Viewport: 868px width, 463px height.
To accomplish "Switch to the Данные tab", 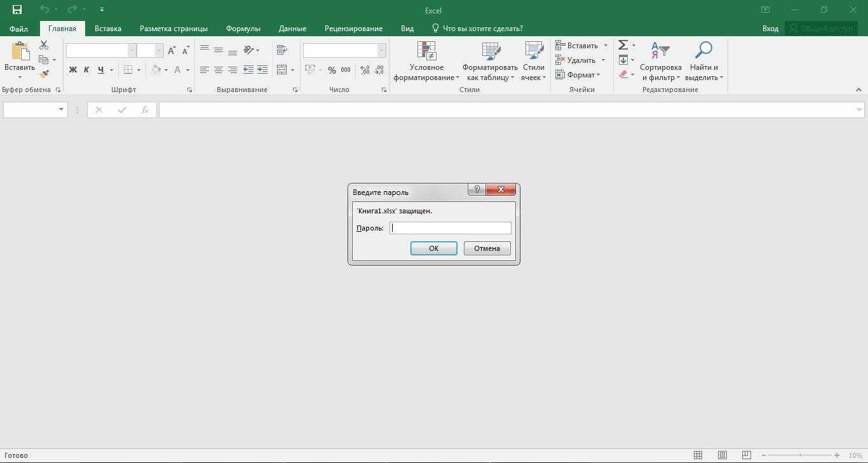I will click(x=292, y=29).
